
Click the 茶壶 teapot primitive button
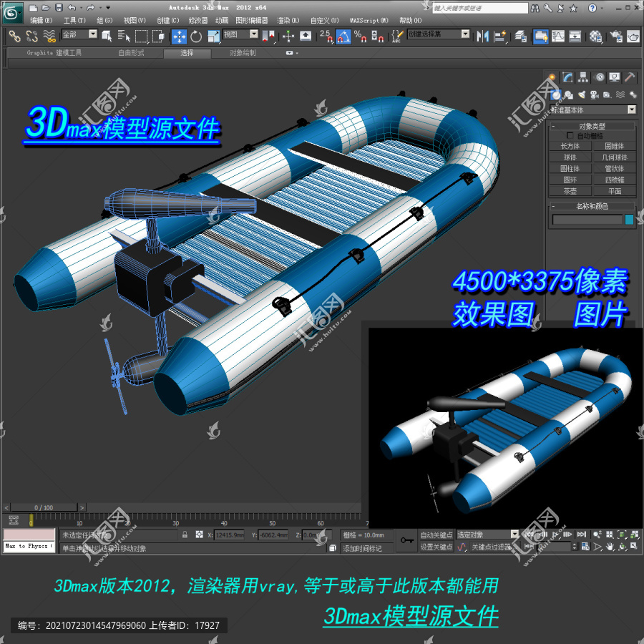coord(570,191)
